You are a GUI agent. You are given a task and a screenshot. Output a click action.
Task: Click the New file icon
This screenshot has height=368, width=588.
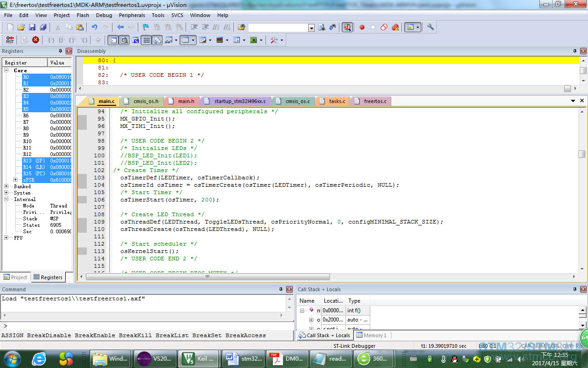pos(10,27)
